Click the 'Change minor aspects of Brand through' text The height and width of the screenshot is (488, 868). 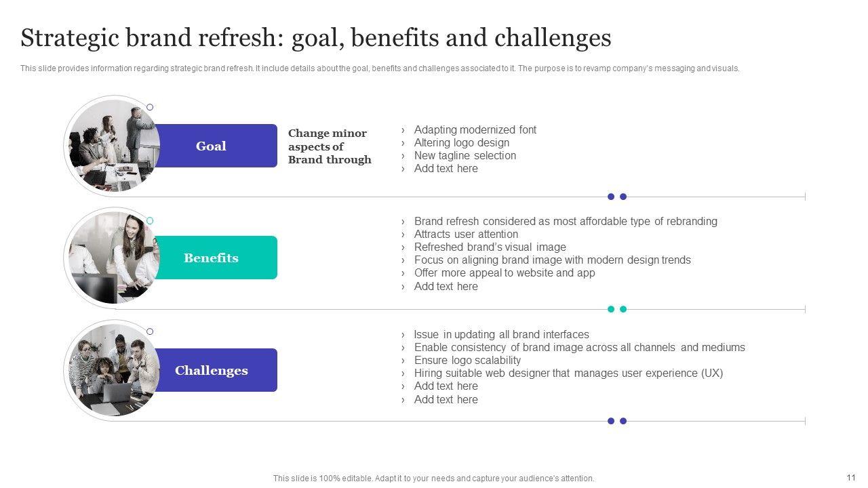point(330,146)
